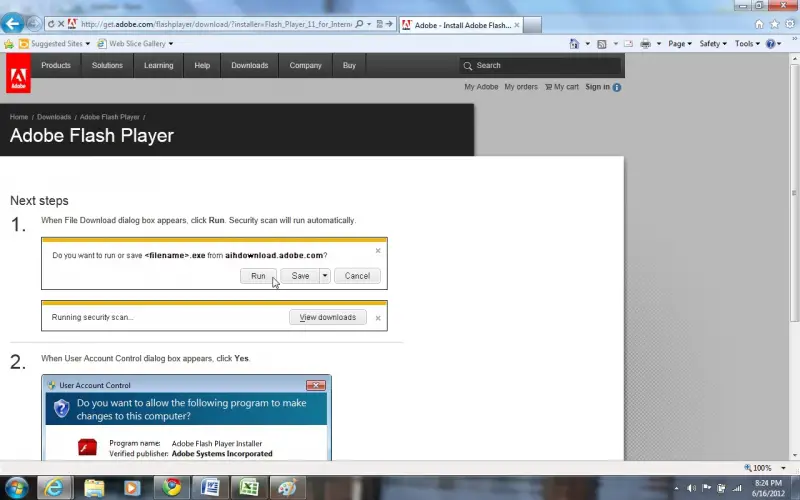Open Suggested Sites on favorites bar
Screen dimensions: 800x500
(x=54, y=44)
